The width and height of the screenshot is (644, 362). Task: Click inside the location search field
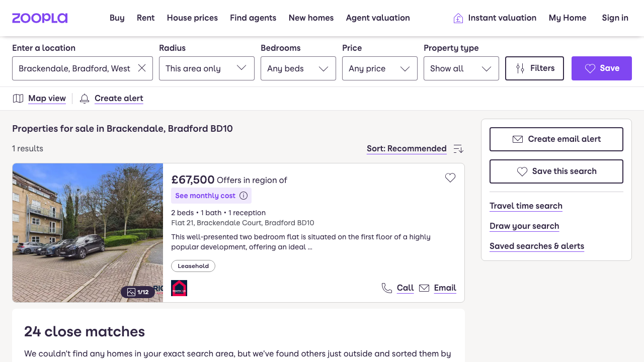pyautogui.click(x=75, y=68)
